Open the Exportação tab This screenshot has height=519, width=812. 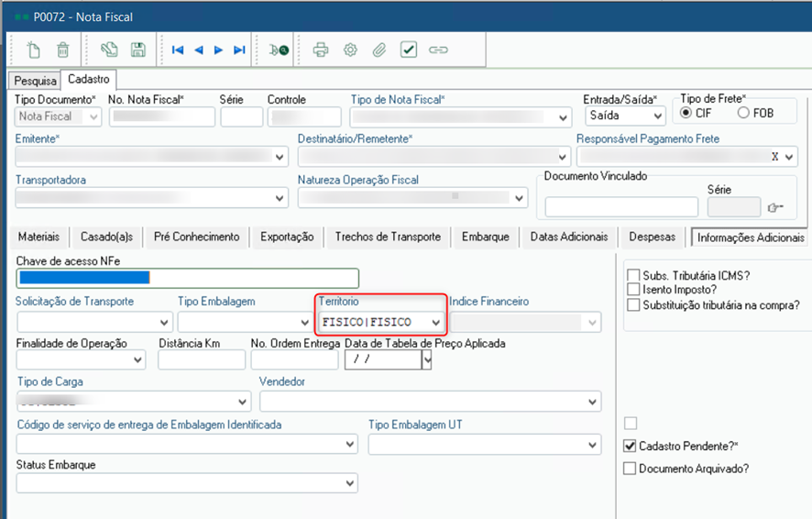(x=287, y=237)
